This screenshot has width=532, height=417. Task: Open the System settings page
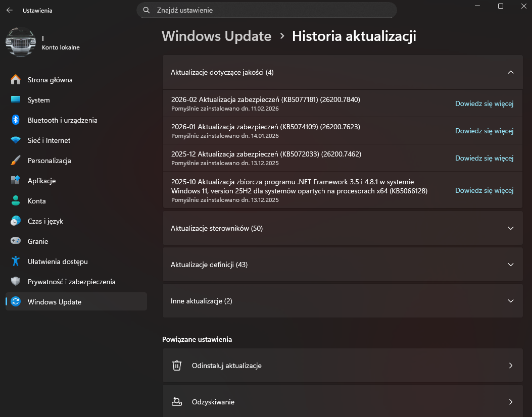tap(39, 100)
